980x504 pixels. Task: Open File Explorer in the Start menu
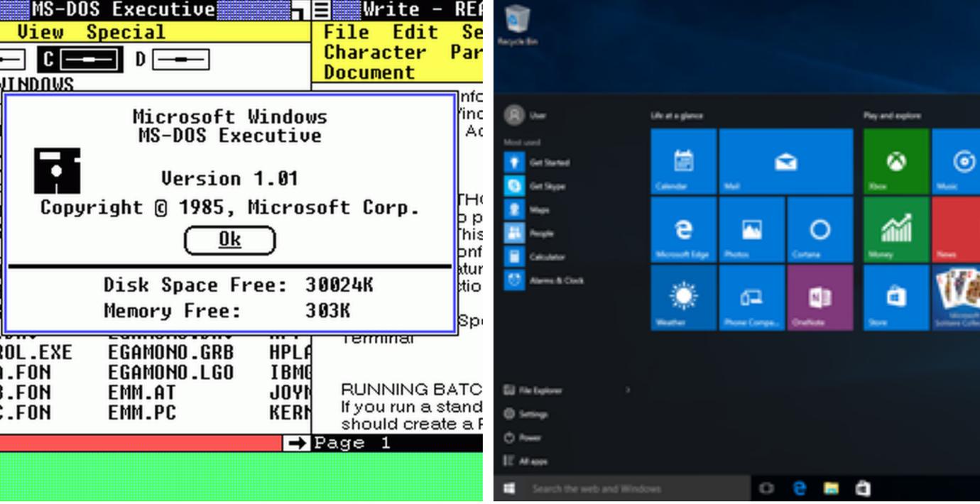(533, 390)
